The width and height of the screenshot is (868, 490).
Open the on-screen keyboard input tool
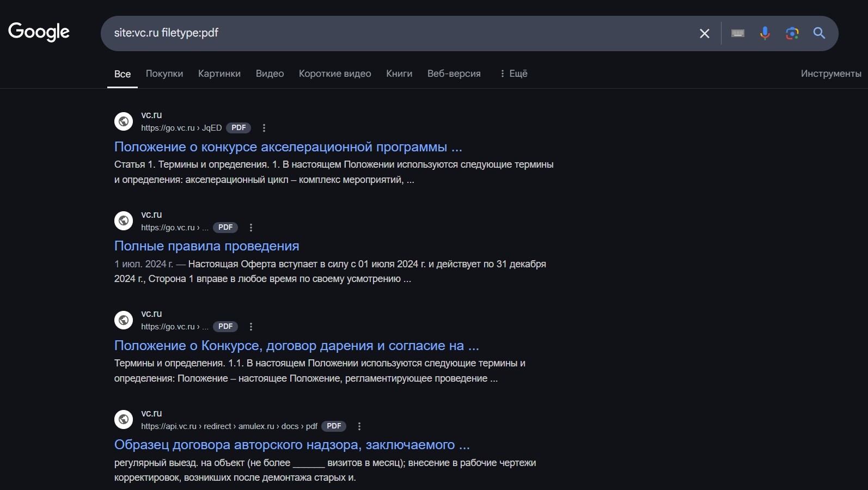[737, 33]
